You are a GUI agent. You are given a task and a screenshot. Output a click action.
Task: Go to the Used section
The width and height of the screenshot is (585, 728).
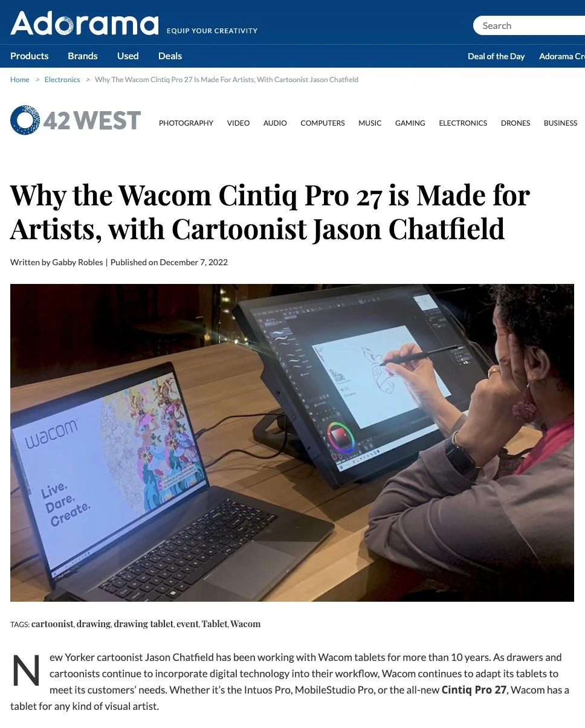(x=128, y=56)
